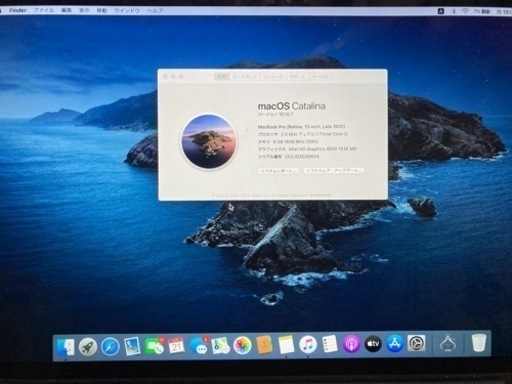Open Messages icon in Dock
This screenshot has width=512, height=384.
[x=199, y=346]
